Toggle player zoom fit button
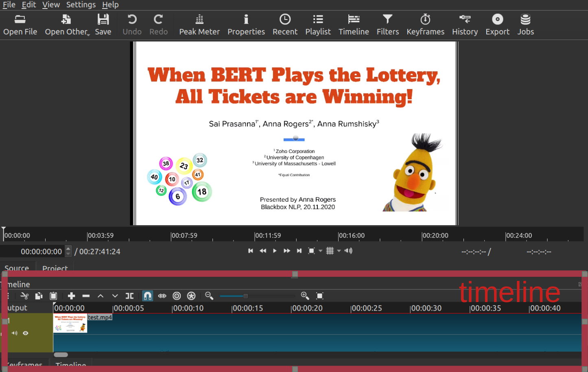Image resolution: width=588 pixels, height=372 pixels. 311,251
